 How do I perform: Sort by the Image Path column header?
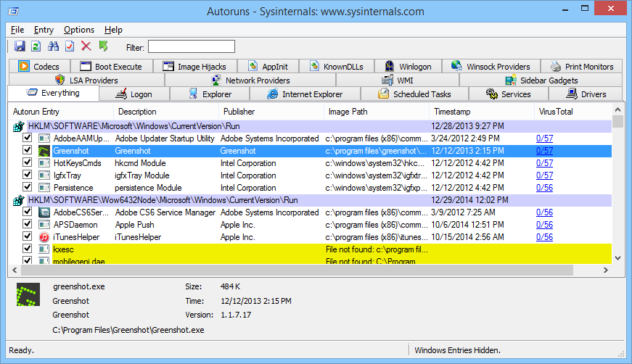click(376, 112)
